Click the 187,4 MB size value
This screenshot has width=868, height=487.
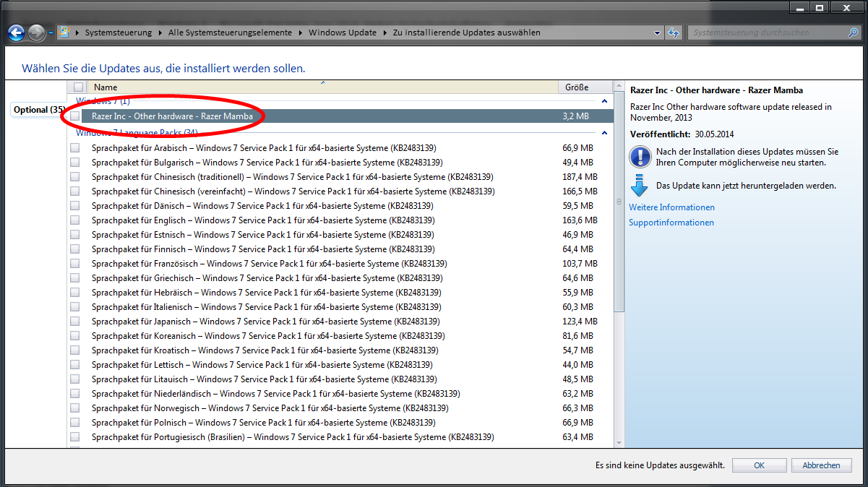coord(580,177)
